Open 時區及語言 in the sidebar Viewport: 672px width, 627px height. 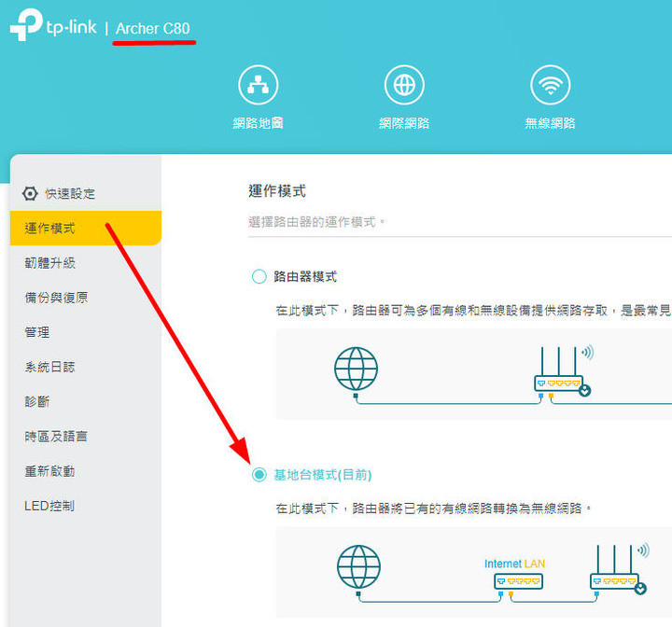tap(56, 437)
